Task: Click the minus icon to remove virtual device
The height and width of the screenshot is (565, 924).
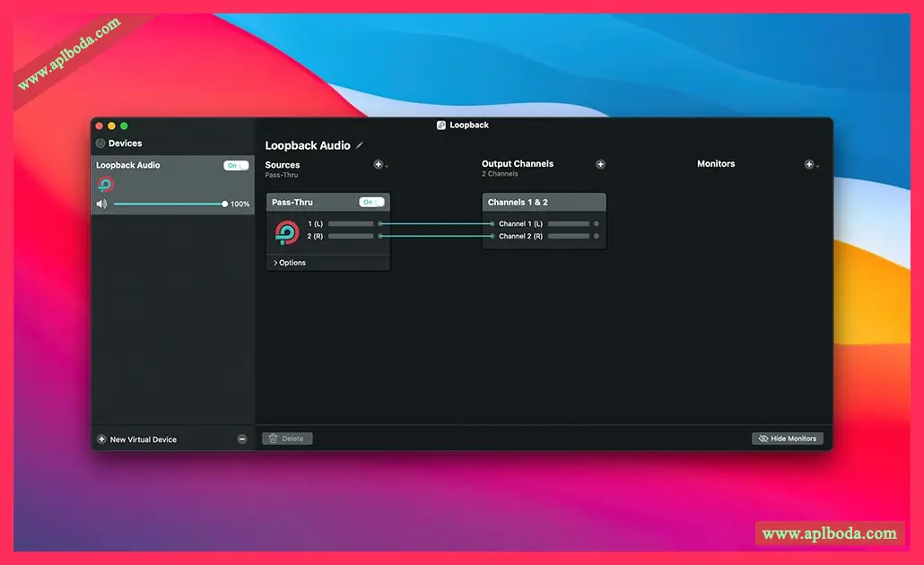Action: point(242,439)
